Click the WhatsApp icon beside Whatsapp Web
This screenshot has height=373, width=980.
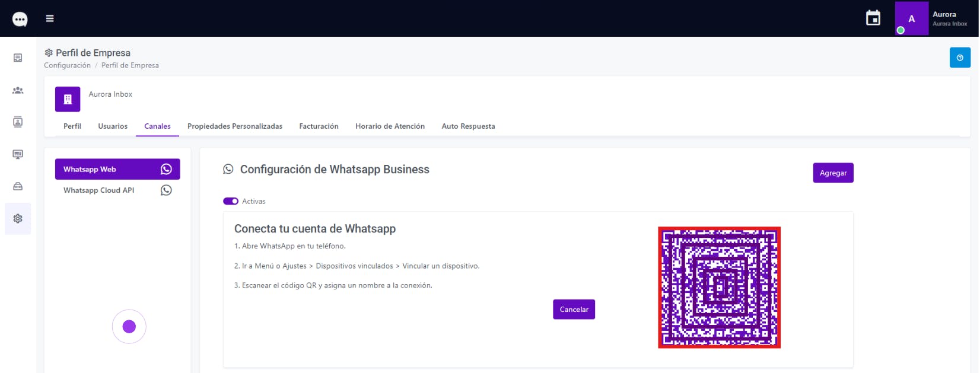click(166, 169)
